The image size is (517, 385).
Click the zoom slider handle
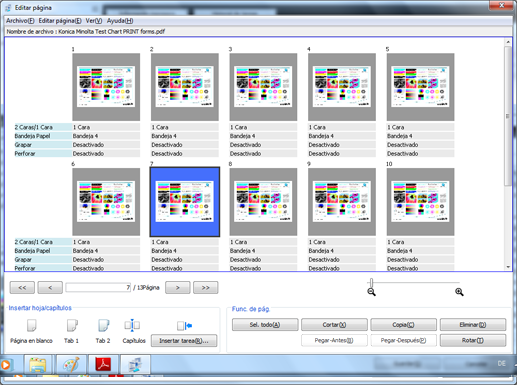[x=371, y=282]
